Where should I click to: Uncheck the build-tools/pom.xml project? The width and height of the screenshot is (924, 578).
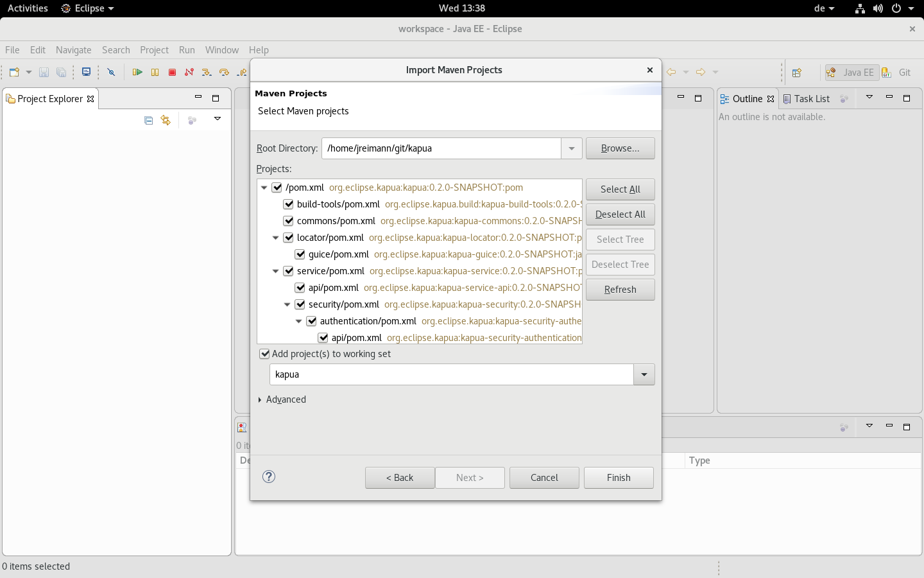click(288, 204)
